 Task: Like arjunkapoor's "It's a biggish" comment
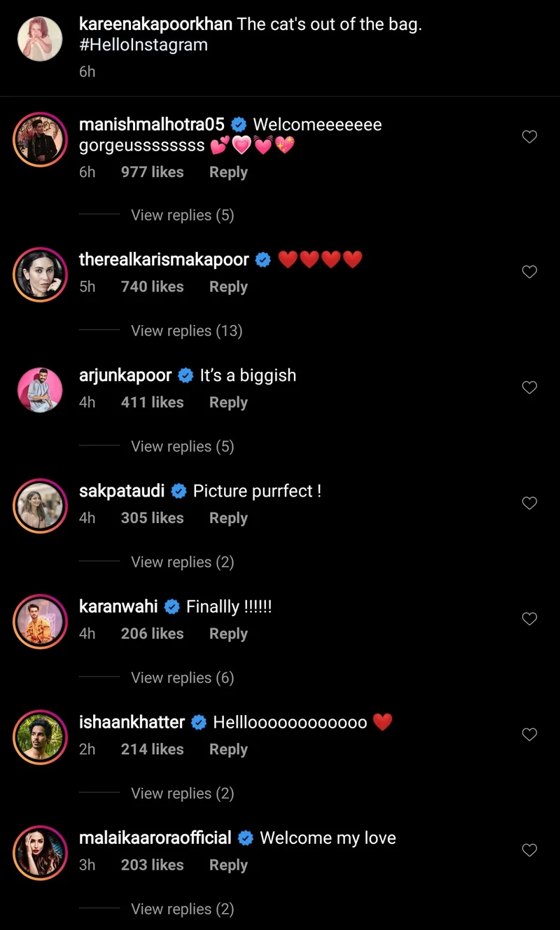coord(530,387)
